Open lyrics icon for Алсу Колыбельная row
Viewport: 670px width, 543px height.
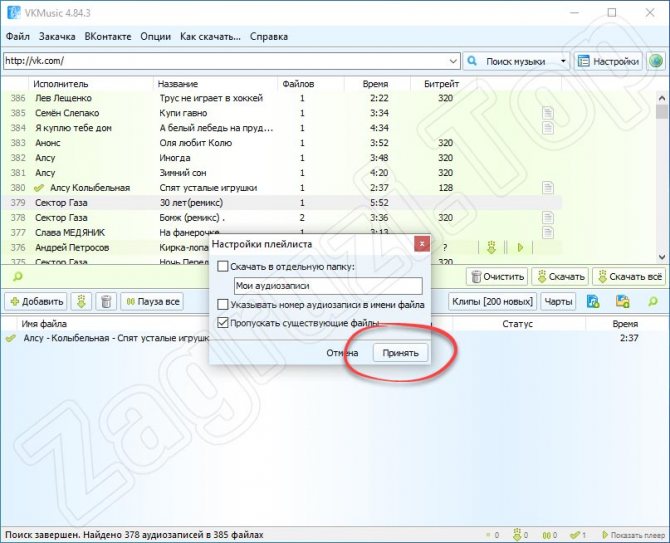pyautogui.click(x=547, y=188)
